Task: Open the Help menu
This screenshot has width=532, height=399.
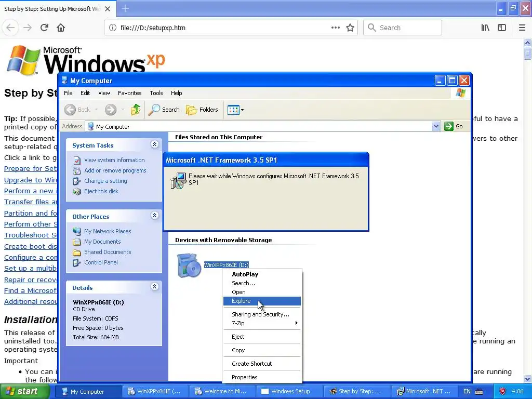Action: coord(177,93)
